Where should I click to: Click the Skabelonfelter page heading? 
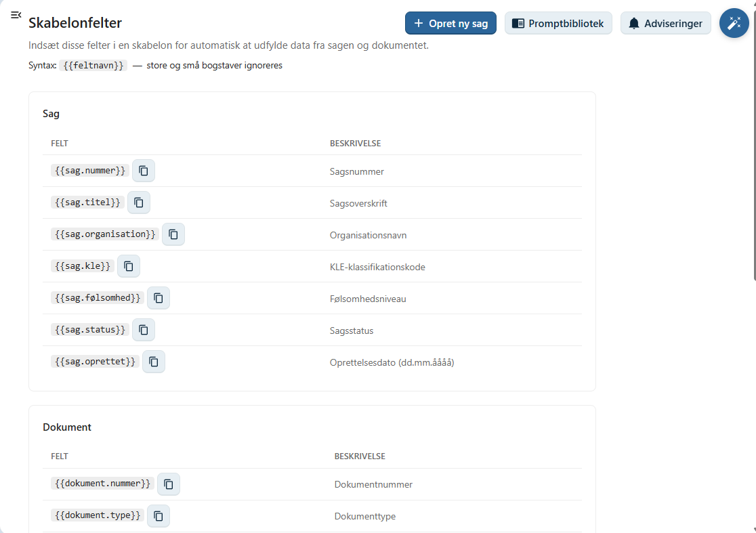[x=75, y=22]
